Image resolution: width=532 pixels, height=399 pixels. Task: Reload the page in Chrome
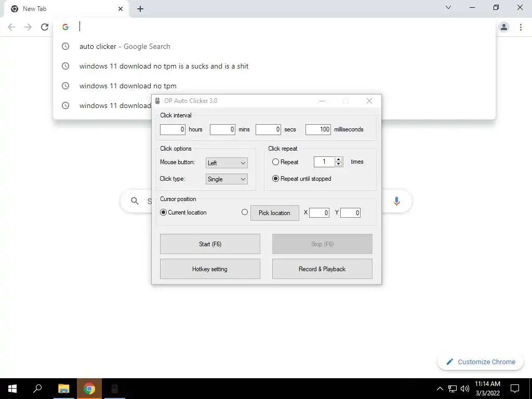45,27
